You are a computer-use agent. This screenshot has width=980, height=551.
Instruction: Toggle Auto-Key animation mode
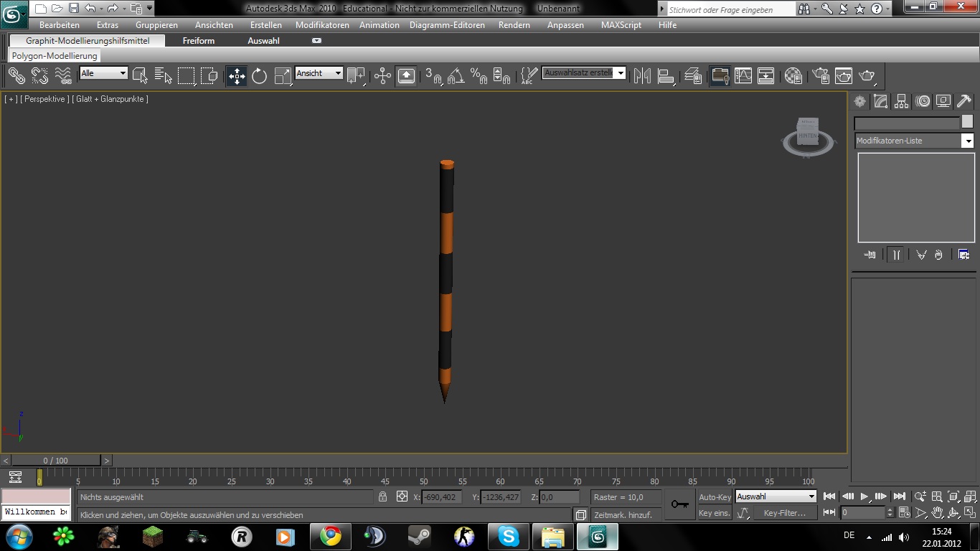tap(715, 496)
